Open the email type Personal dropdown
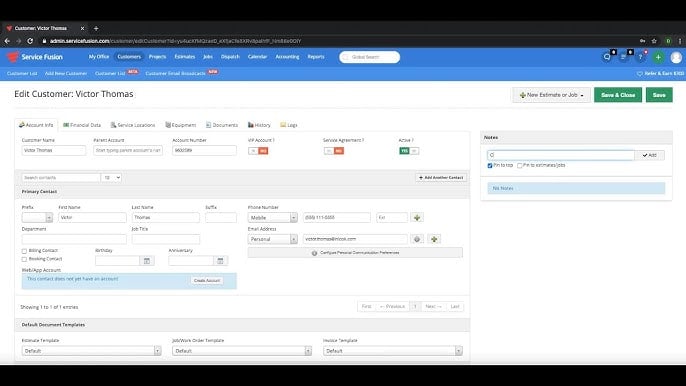 tap(273, 239)
